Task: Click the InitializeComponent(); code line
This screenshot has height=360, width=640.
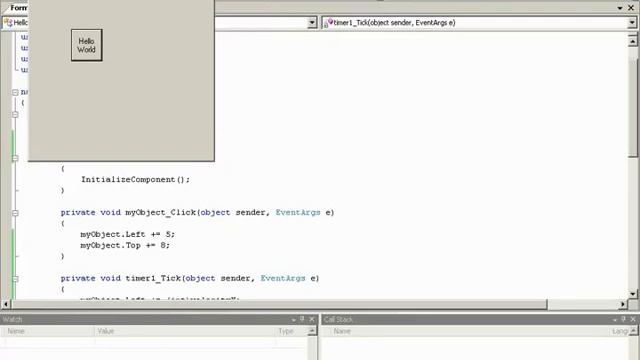Action: 136,180
